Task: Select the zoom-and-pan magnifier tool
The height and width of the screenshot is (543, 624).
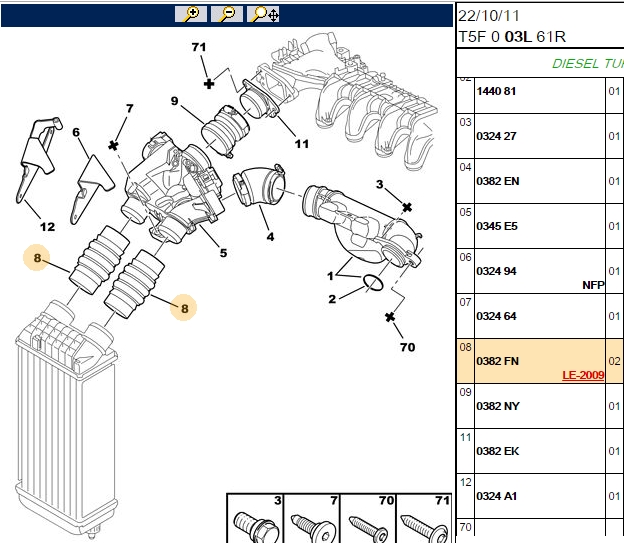Action: pos(263,14)
